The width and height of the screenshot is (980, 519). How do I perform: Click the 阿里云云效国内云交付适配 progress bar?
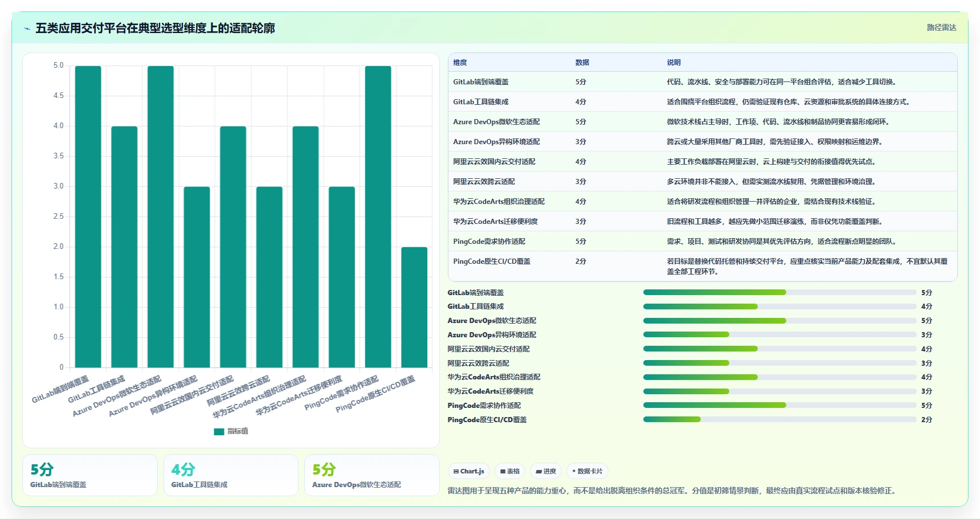click(779, 349)
